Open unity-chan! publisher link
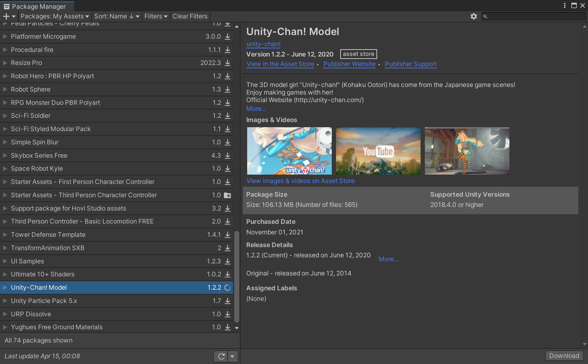The height and width of the screenshot is (364, 588). pos(263,44)
